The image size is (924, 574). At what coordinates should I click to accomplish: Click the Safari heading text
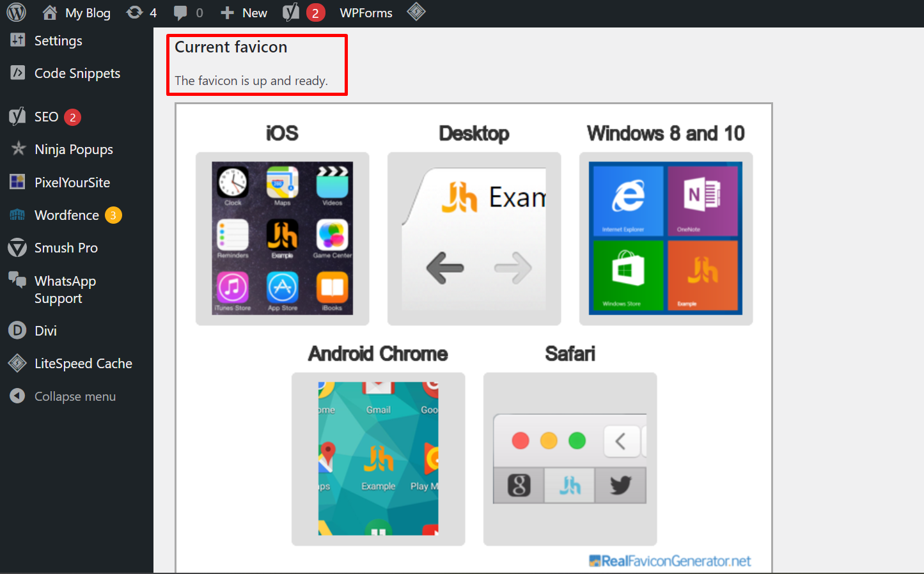point(570,353)
